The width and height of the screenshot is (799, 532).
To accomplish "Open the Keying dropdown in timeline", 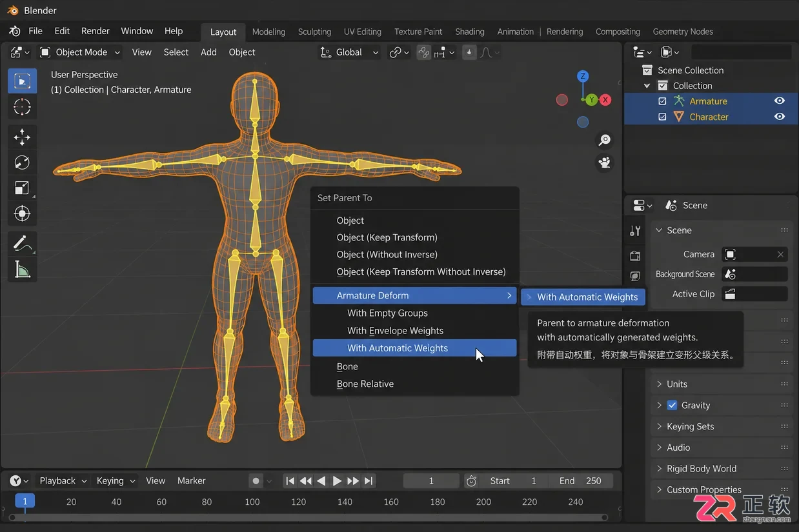I will click(116, 481).
